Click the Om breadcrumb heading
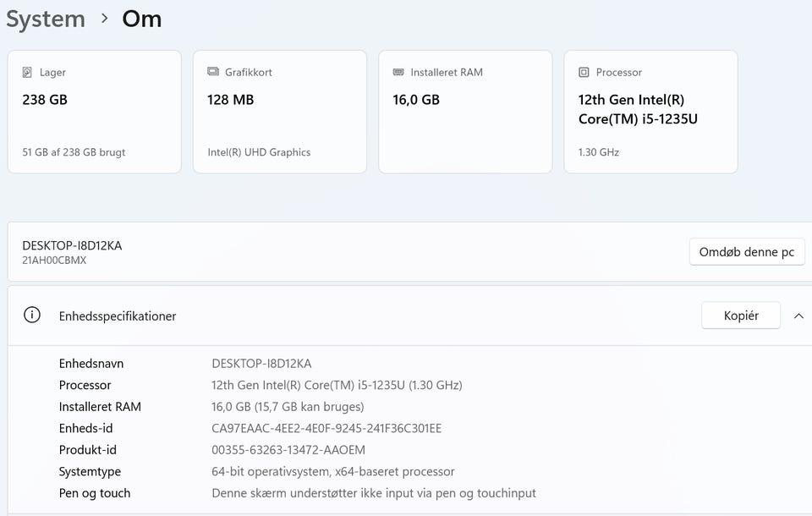This screenshot has height=516, width=812. (x=141, y=19)
